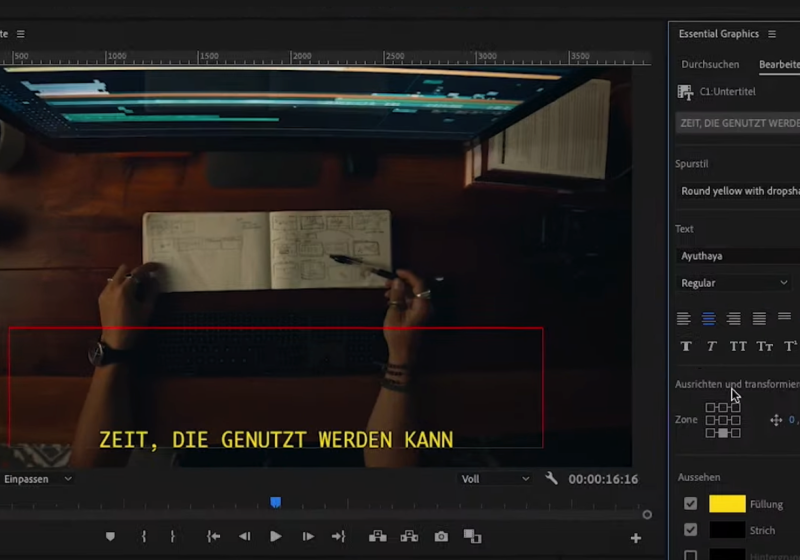Open the comparison view
This screenshot has width=800, height=560.
tap(472, 537)
